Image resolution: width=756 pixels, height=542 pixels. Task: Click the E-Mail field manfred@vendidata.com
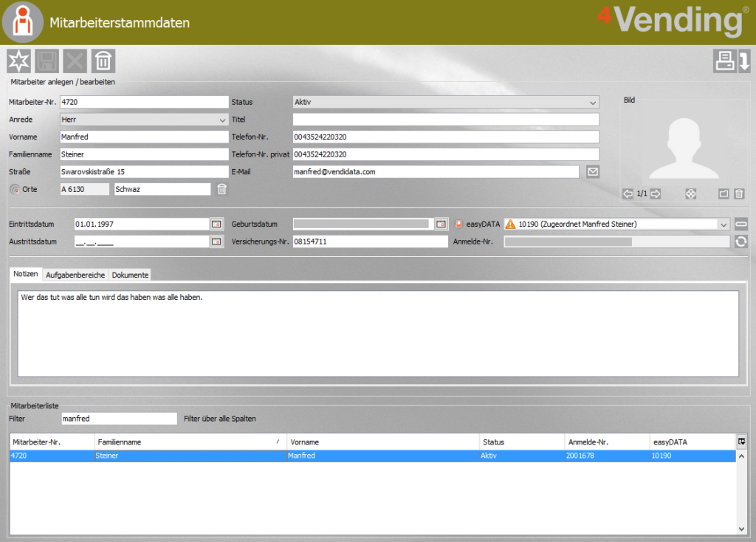pyautogui.click(x=436, y=171)
